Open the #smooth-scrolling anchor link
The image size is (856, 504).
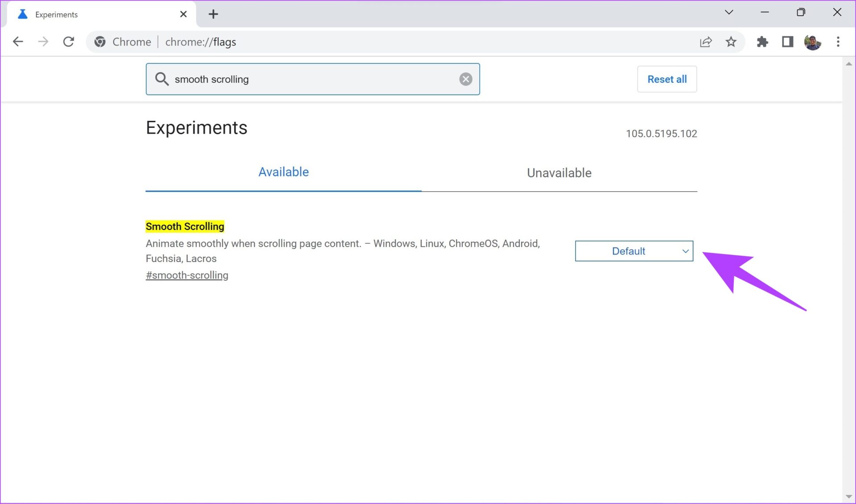click(x=187, y=275)
